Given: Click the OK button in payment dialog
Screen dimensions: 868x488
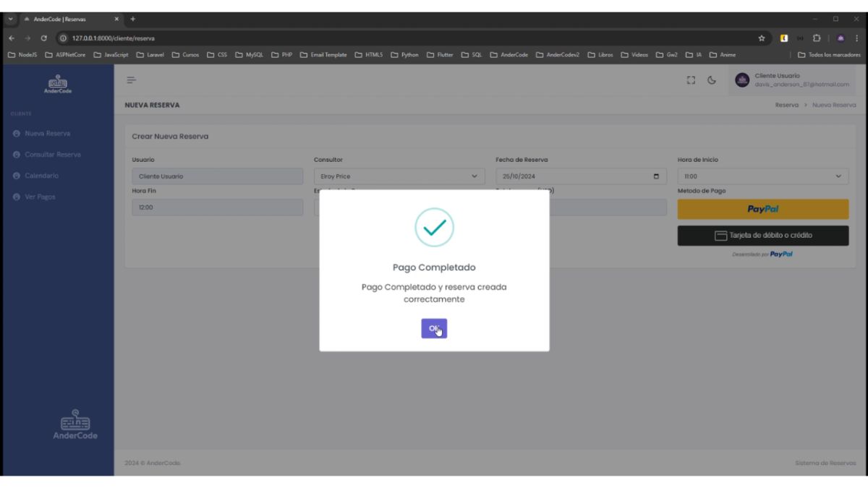Looking at the screenshot, I should (434, 328).
